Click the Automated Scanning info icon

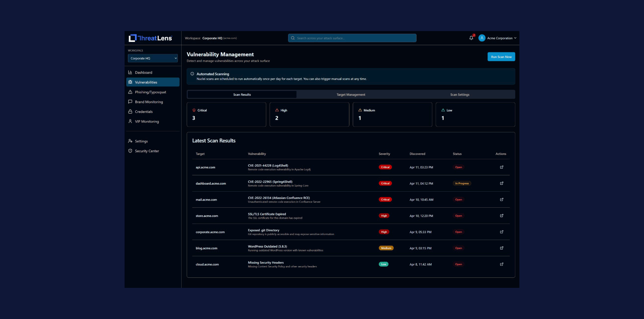pos(192,74)
